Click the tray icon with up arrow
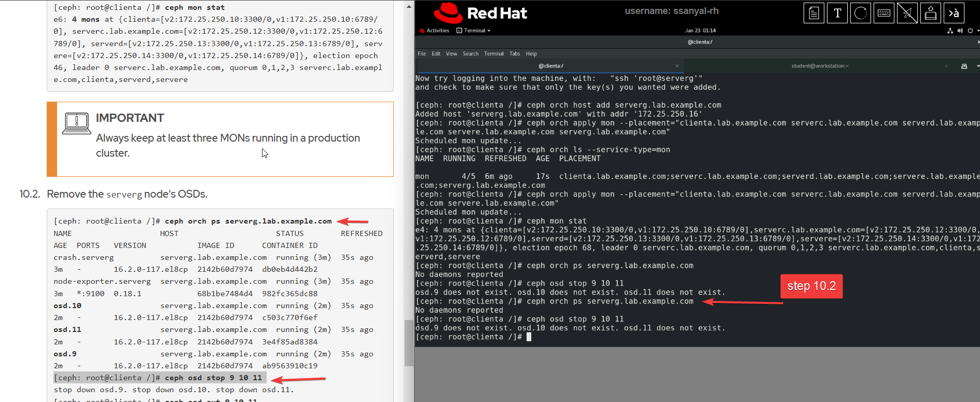 coord(931,13)
